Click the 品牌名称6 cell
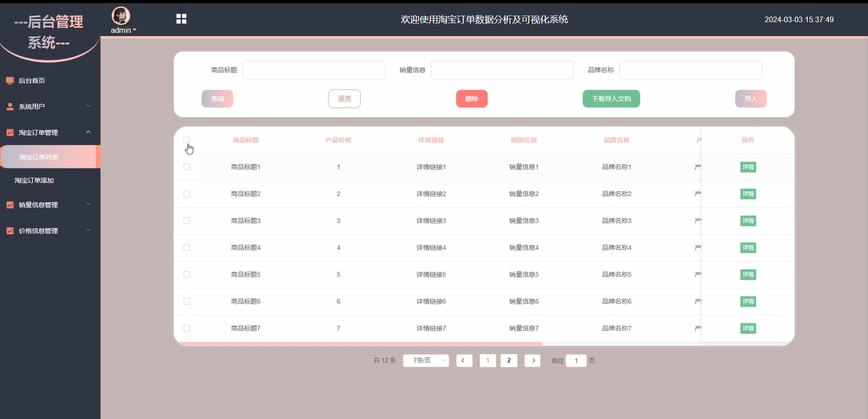The image size is (868, 419). click(617, 301)
